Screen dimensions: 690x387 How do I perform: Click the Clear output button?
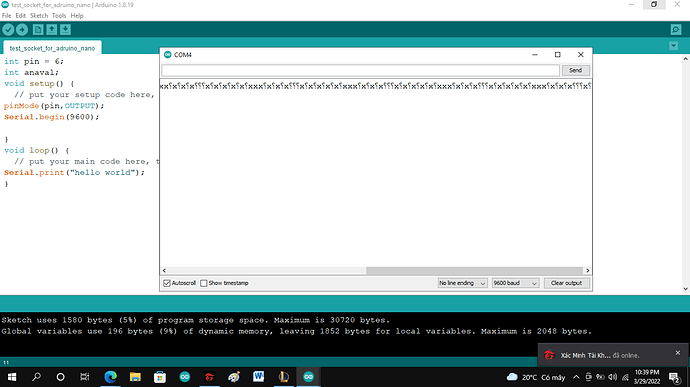(x=566, y=283)
